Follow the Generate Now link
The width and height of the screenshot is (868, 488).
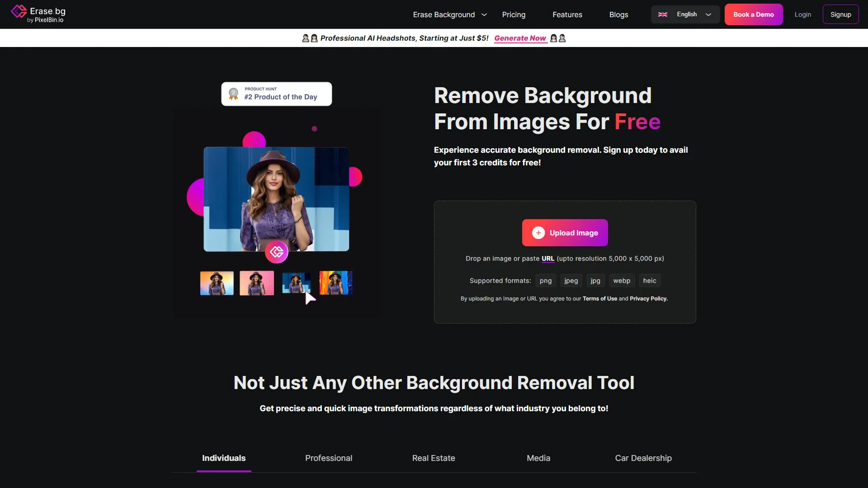(520, 38)
